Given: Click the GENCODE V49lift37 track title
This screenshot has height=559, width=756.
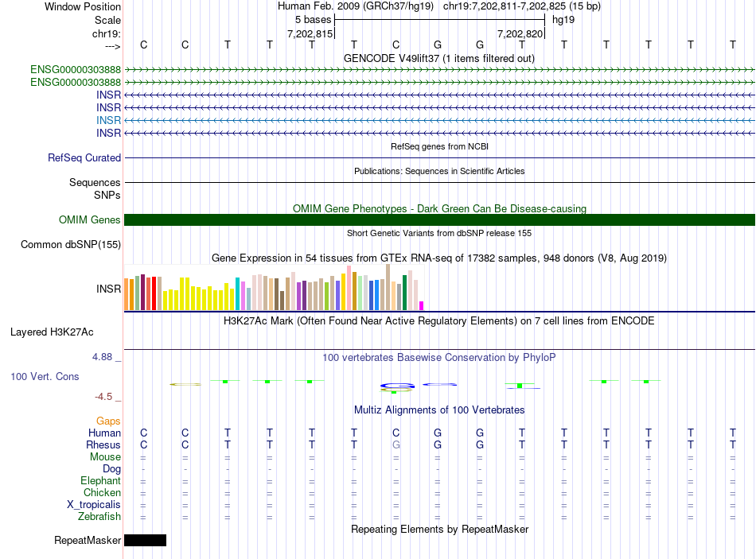Looking at the screenshot, I should click(439, 58).
